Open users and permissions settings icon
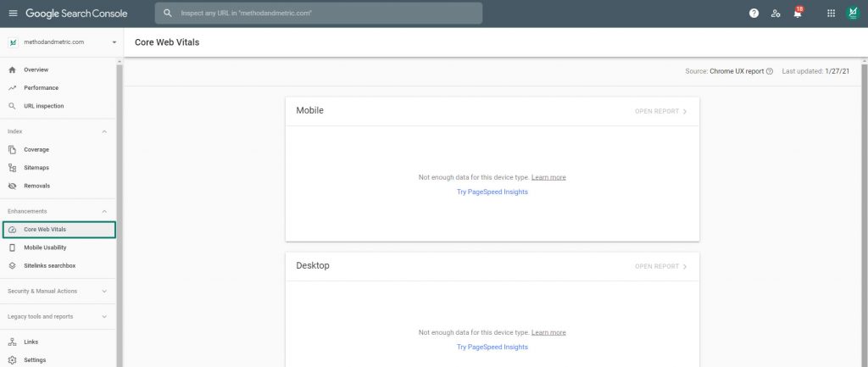This screenshot has height=367, width=868. point(776,14)
